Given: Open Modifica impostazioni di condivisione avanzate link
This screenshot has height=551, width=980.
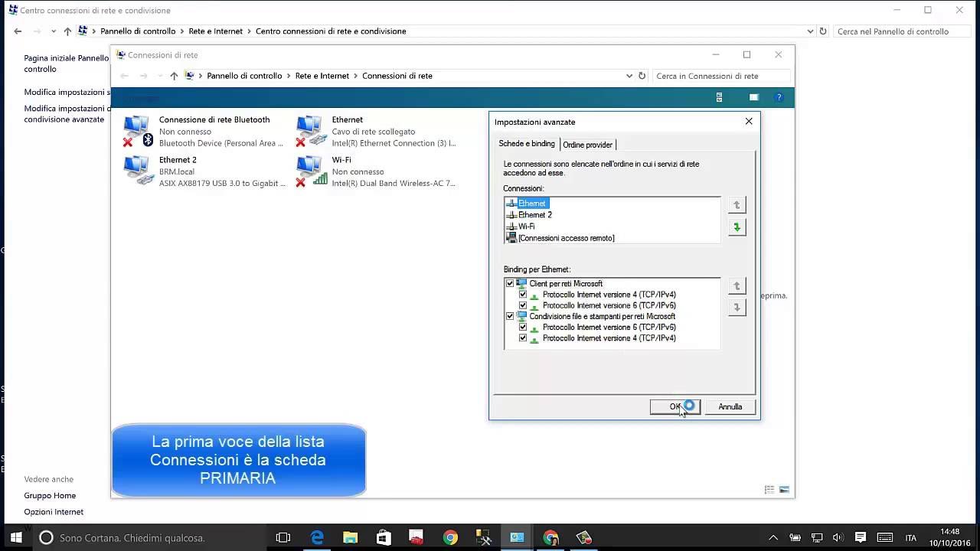Looking at the screenshot, I should pos(67,114).
